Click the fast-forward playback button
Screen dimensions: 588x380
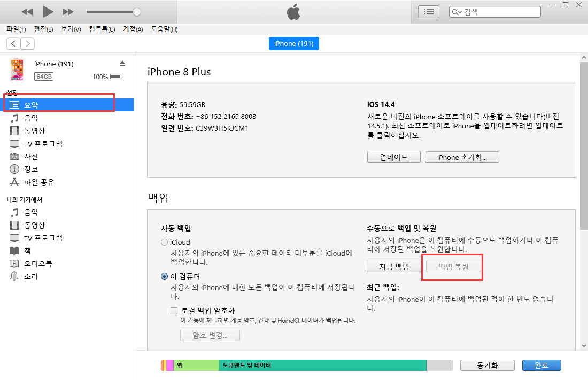(x=68, y=12)
